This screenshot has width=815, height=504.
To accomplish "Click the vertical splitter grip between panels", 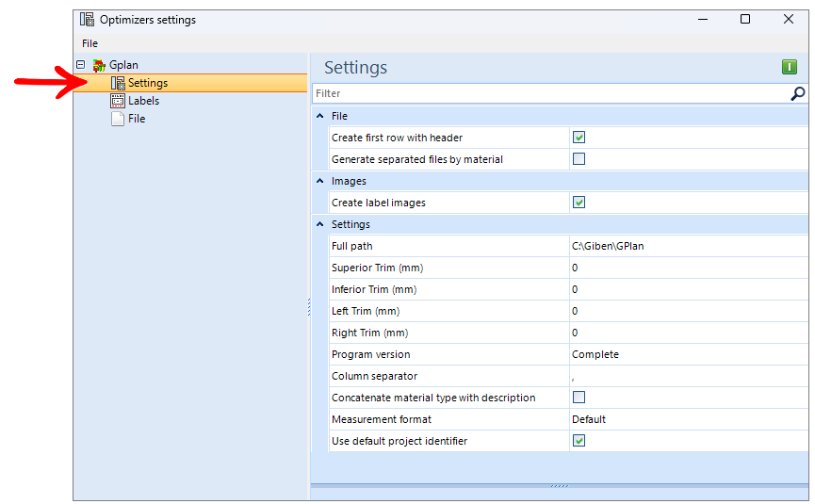I will [x=309, y=307].
